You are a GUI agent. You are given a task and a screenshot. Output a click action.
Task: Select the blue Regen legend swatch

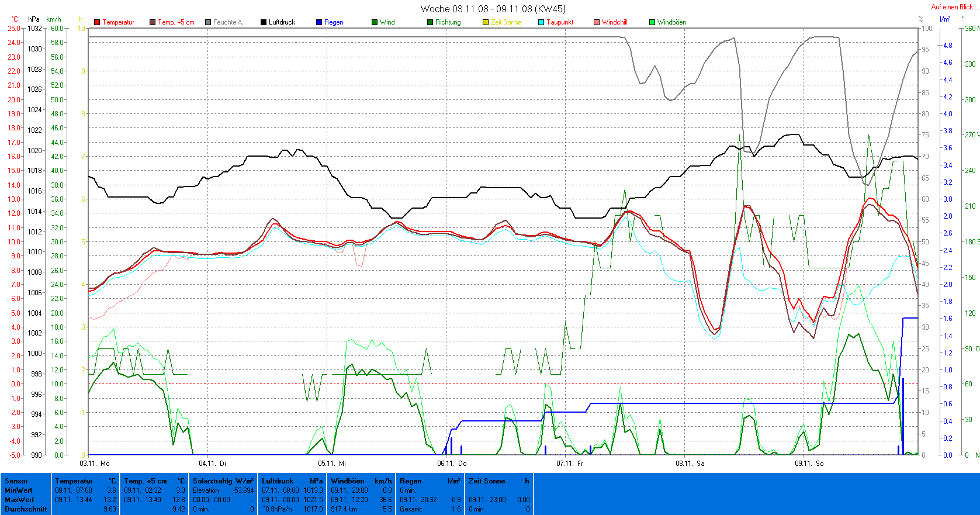click(x=319, y=22)
